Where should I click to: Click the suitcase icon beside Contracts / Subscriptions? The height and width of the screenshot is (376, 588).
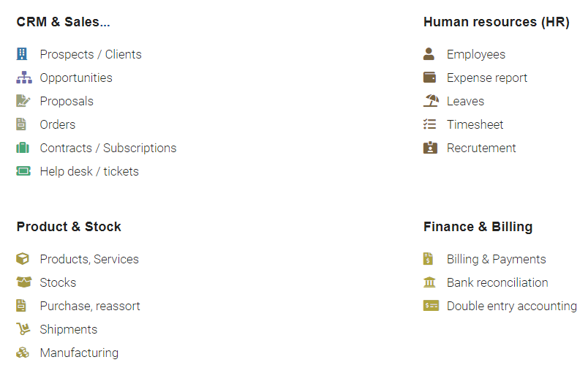(x=23, y=148)
